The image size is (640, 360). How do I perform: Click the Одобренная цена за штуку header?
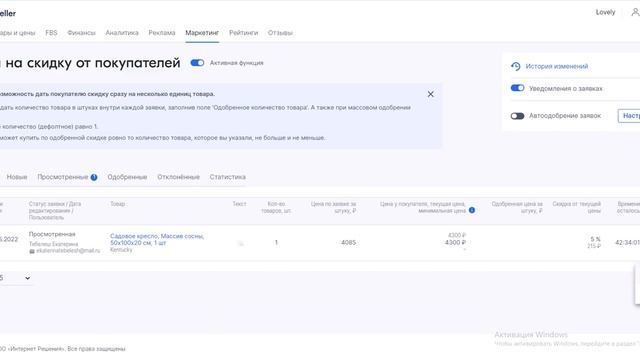click(517, 207)
